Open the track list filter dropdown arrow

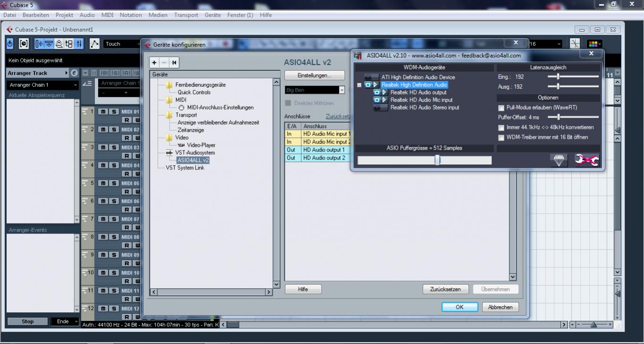pos(85,73)
